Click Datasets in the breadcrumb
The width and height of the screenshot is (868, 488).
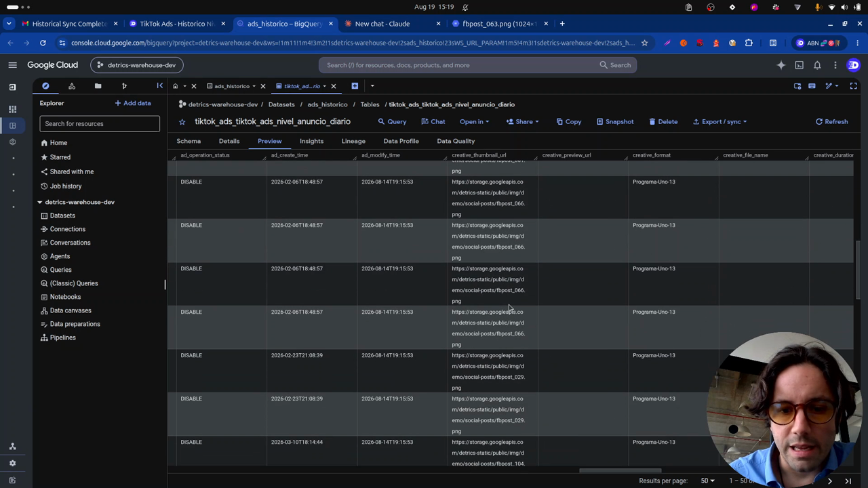tap(281, 104)
